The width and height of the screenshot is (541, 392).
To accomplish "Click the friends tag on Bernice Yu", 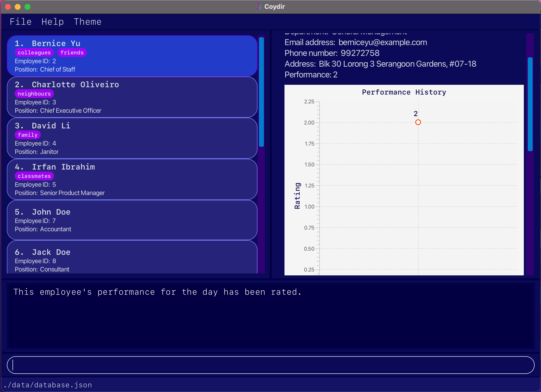I will click(72, 53).
